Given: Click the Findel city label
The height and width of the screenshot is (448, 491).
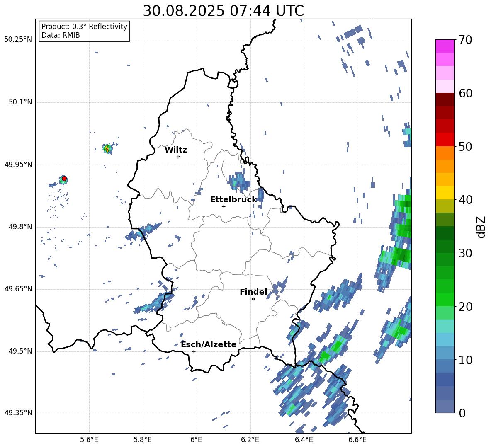Looking at the screenshot, I should coord(253,292).
